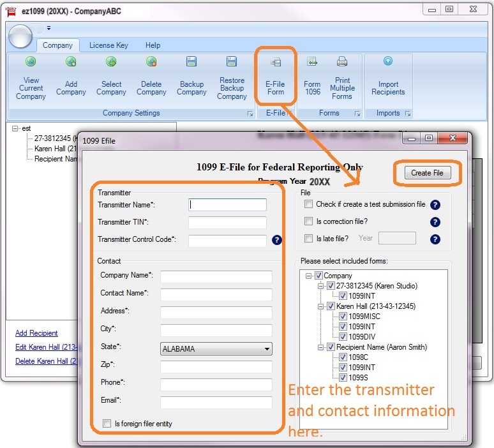Open the State dropdown showing ALABAMA
This screenshot has height=448, width=494.
[216, 349]
